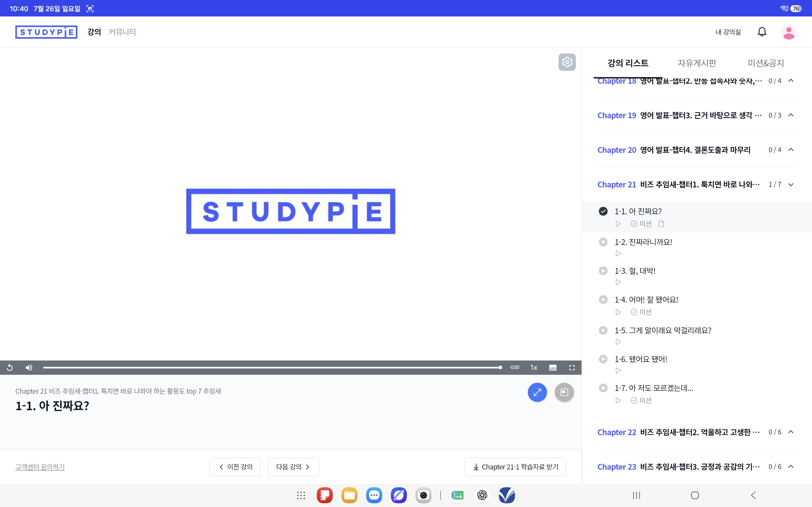
Task: Open the video player settings gear
Action: 567,62
